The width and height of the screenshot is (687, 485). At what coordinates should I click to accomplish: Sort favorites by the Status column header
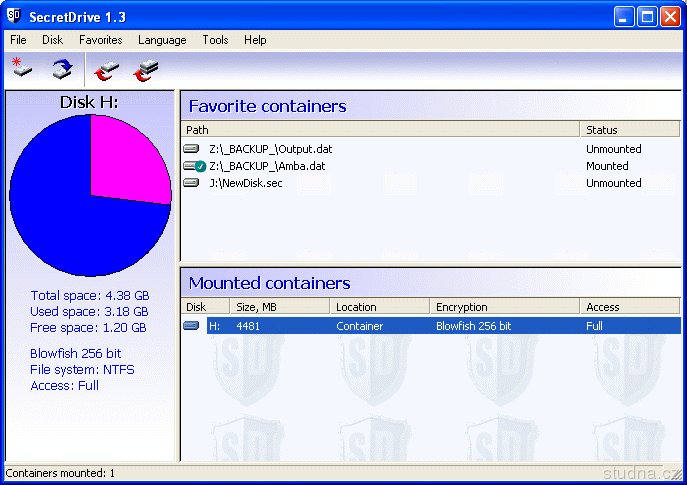630,130
